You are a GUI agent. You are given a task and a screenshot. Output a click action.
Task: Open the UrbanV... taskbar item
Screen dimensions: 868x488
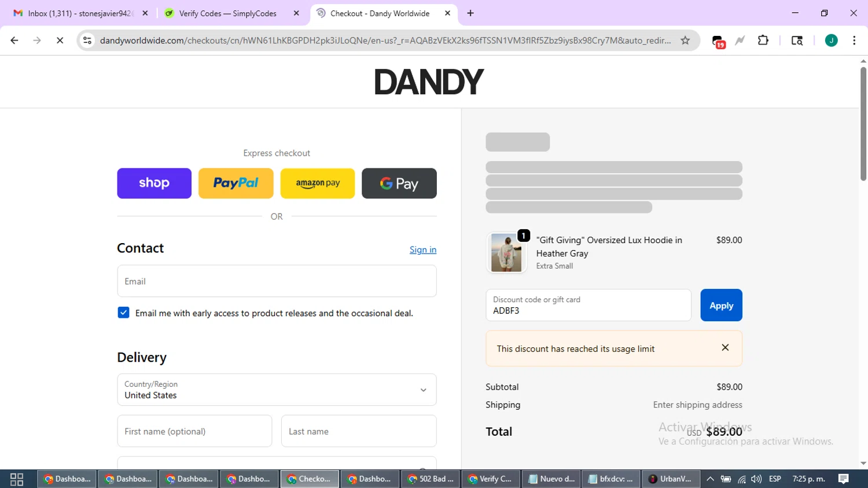(671, 479)
